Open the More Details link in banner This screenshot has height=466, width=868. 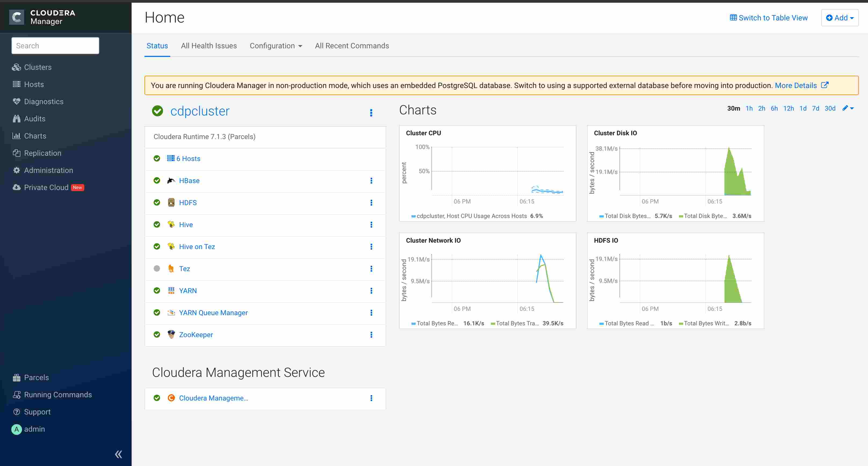click(x=795, y=86)
